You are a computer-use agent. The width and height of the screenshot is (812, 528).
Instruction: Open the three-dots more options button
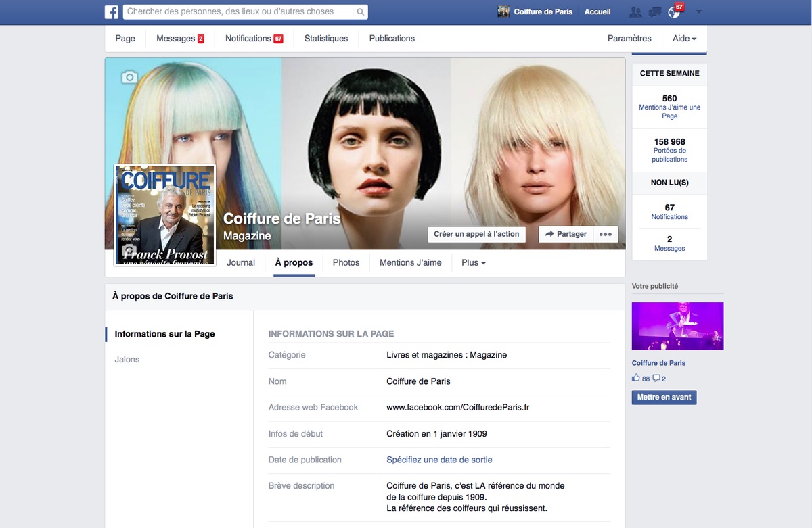pos(606,234)
